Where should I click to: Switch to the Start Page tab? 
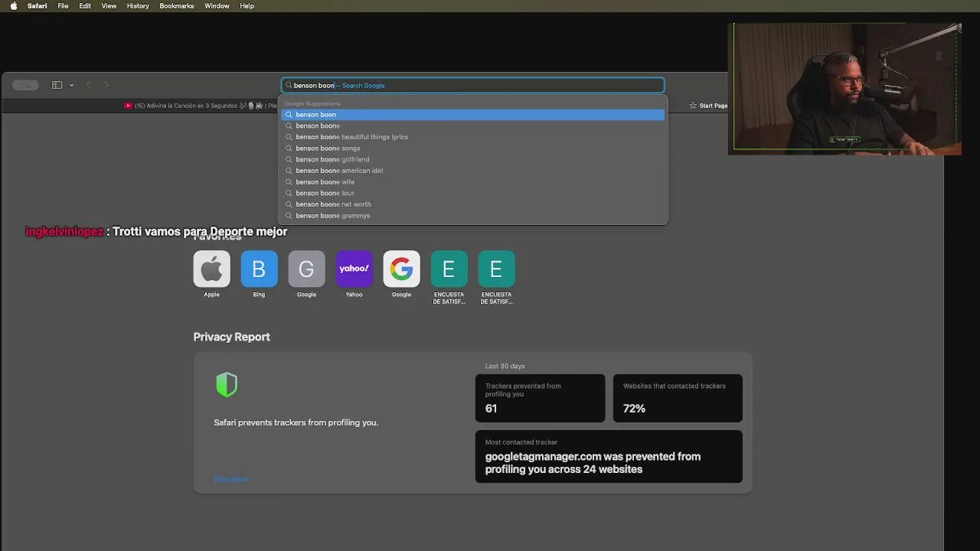(708, 106)
